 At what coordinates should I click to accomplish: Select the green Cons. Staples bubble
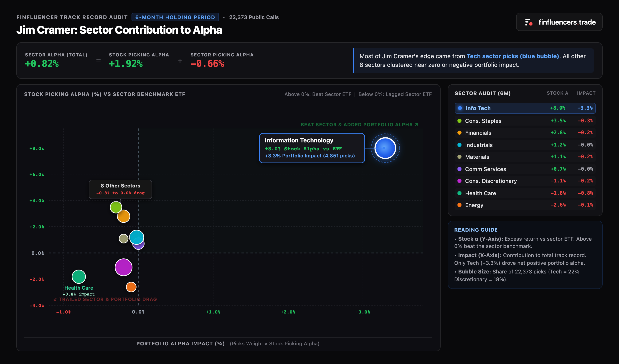(x=116, y=207)
